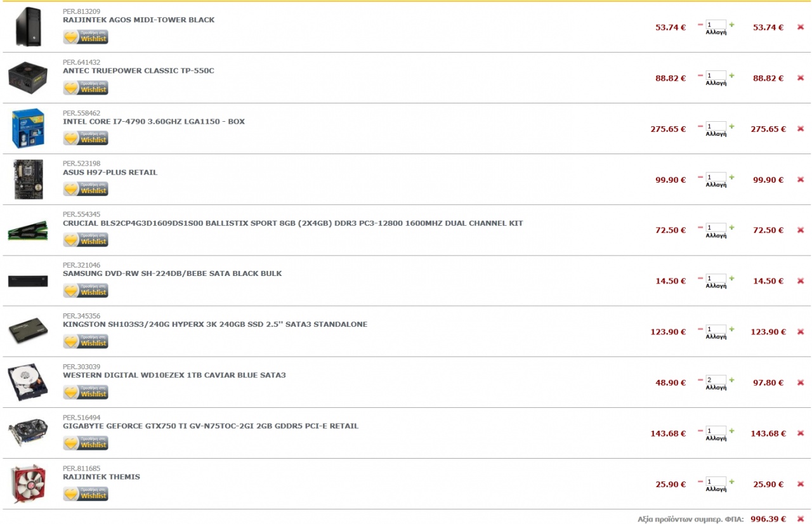The height and width of the screenshot is (524, 812).
Task: Remove Raijintek Agos case from cart
Action: coord(801,27)
